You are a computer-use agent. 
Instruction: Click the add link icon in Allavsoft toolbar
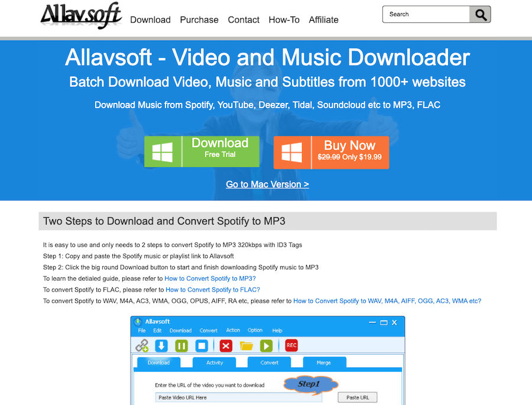point(142,346)
